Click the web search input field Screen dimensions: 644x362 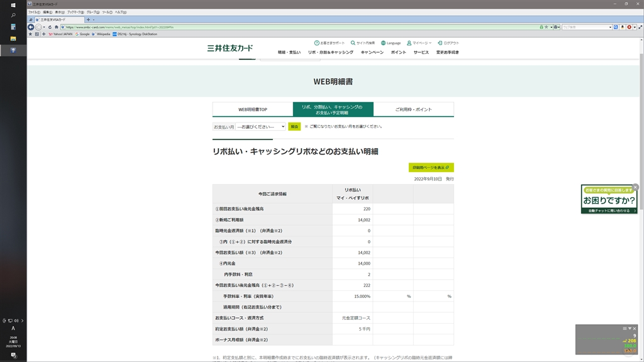tap(585, 27)
